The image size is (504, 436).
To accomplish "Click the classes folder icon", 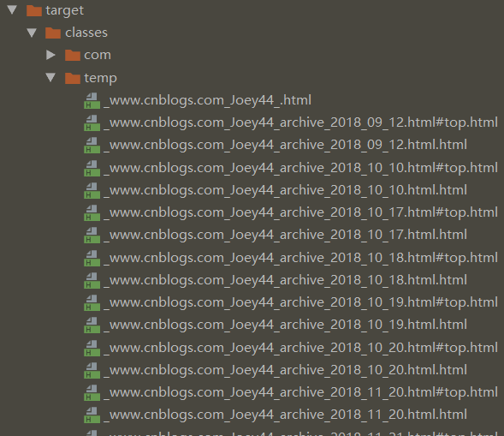I will (53, 33).
